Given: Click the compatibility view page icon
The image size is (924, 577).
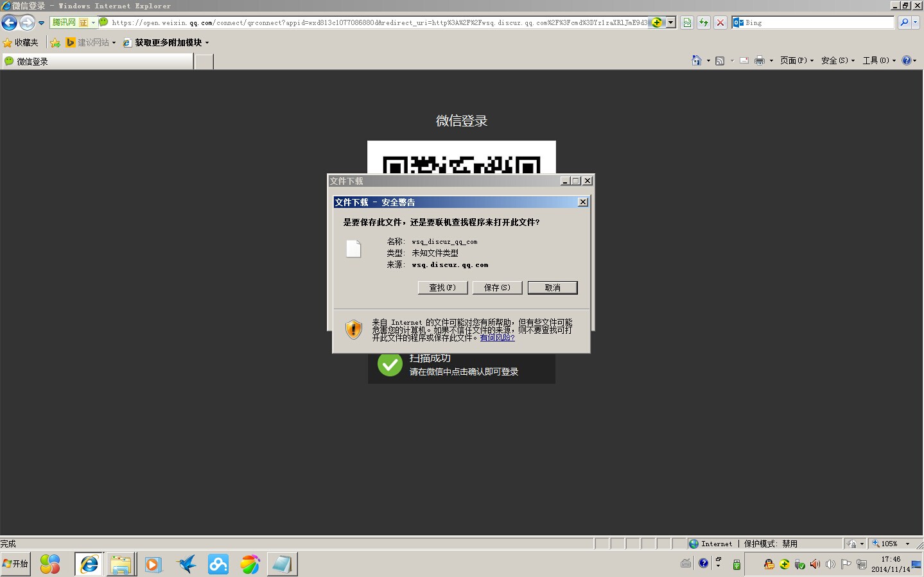Looking at the screenshot, I should tap(687, 22).
